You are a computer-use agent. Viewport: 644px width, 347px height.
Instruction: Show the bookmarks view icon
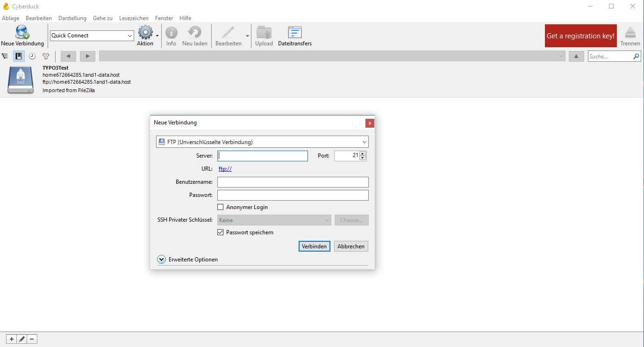[x=19, y=56]
